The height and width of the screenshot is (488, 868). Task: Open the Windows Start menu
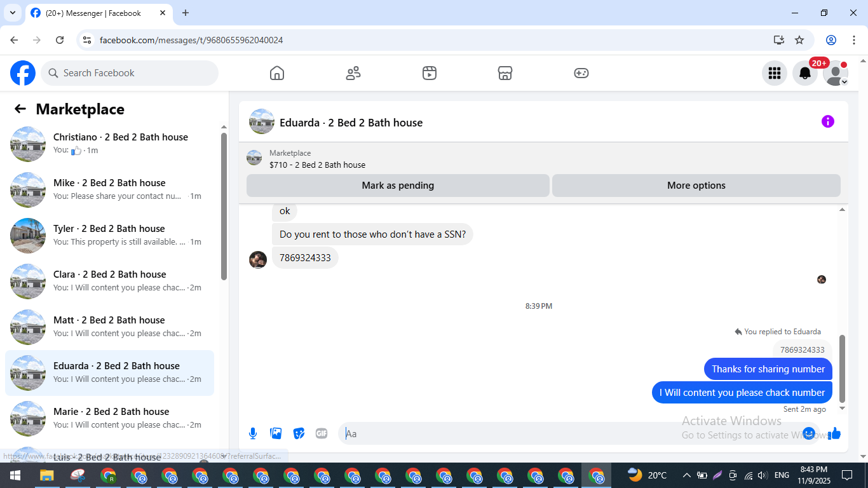(x=15, y=475)
